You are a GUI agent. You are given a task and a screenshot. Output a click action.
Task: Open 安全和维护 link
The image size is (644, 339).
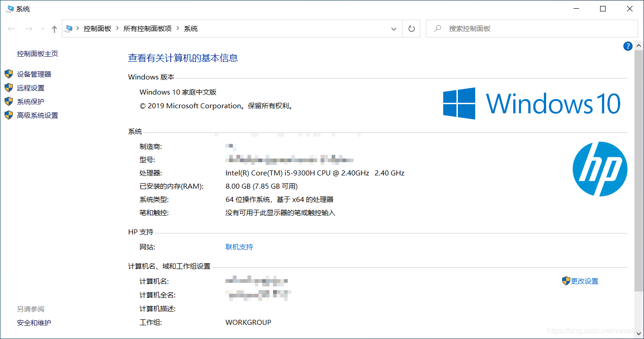point(34,323)
